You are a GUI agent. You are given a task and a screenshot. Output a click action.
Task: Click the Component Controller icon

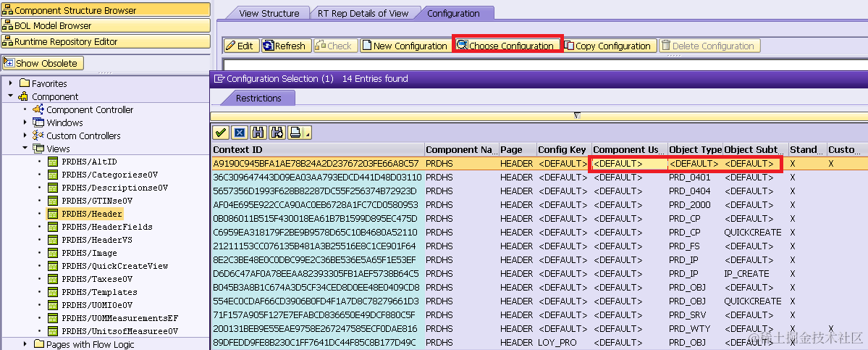[38, 109]
